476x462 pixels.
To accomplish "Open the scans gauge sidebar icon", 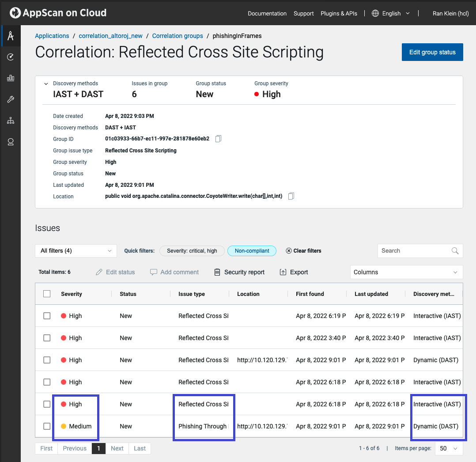I will coord(11,57).
